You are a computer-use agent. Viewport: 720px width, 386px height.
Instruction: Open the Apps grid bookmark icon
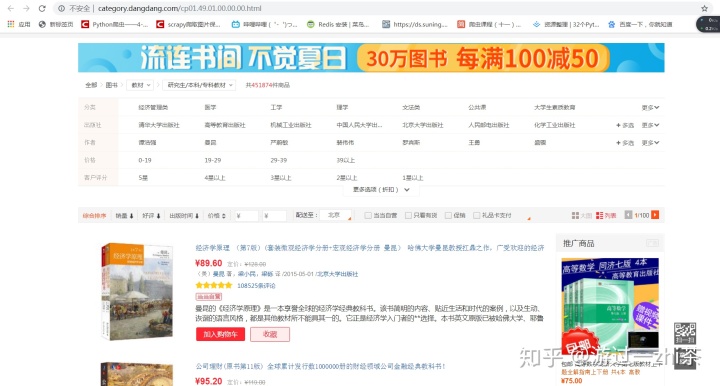(11, 24)
